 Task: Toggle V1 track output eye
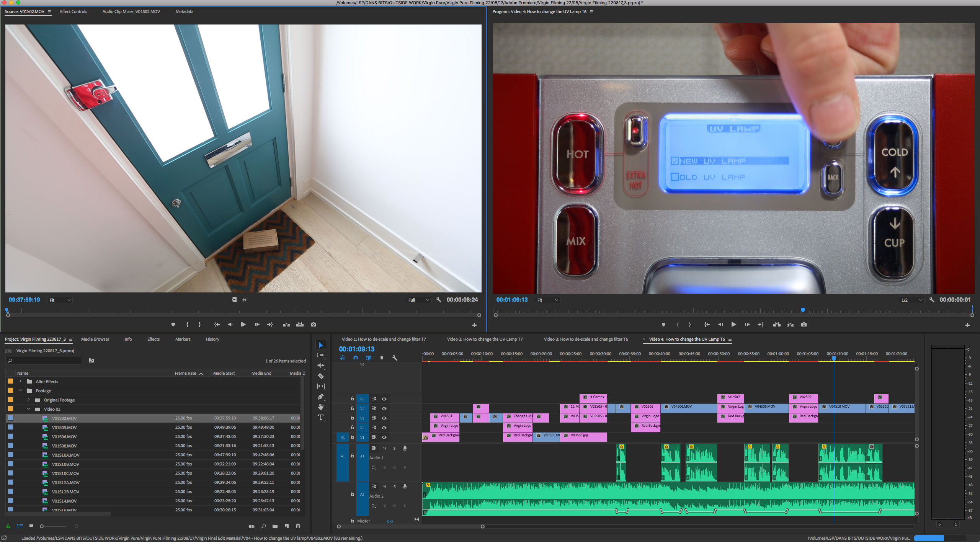click(x=384, y=437)
